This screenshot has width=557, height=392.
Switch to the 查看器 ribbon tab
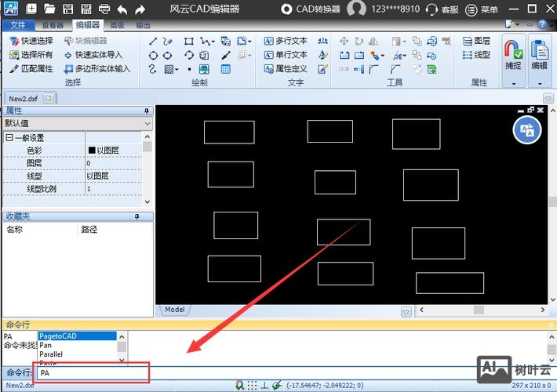coord(53,25)
